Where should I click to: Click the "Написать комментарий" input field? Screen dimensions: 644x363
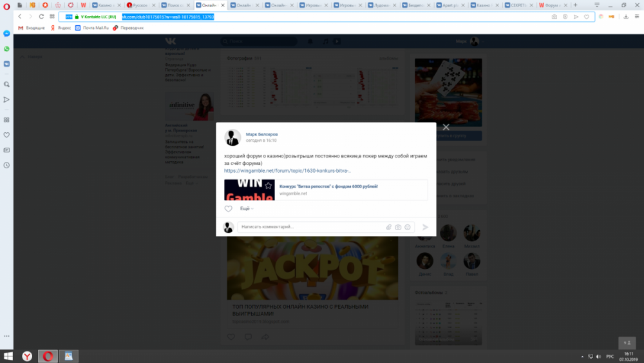[x=309, y=227]
